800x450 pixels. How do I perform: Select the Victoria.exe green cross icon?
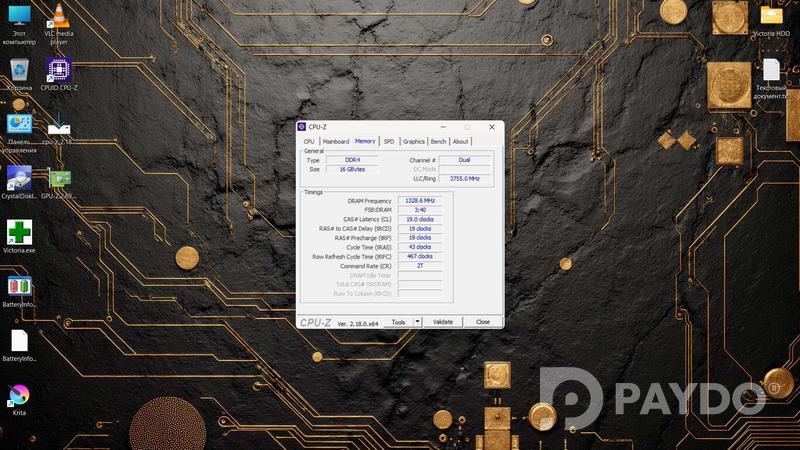pyautogui.click(x=19, y=237)
